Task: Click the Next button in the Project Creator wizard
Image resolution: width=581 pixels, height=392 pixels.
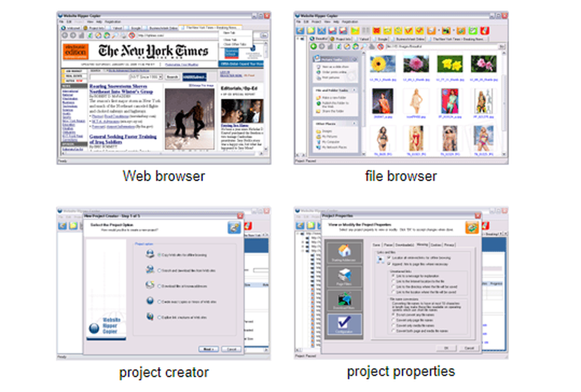Action: (x=207, y=349)
